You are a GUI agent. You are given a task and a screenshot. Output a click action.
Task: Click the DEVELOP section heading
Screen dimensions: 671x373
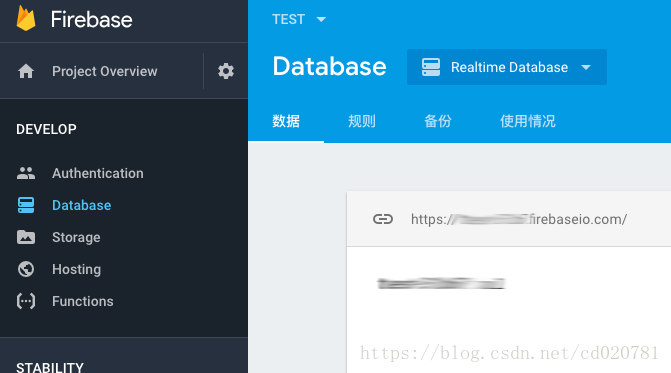tap(46, 129)
